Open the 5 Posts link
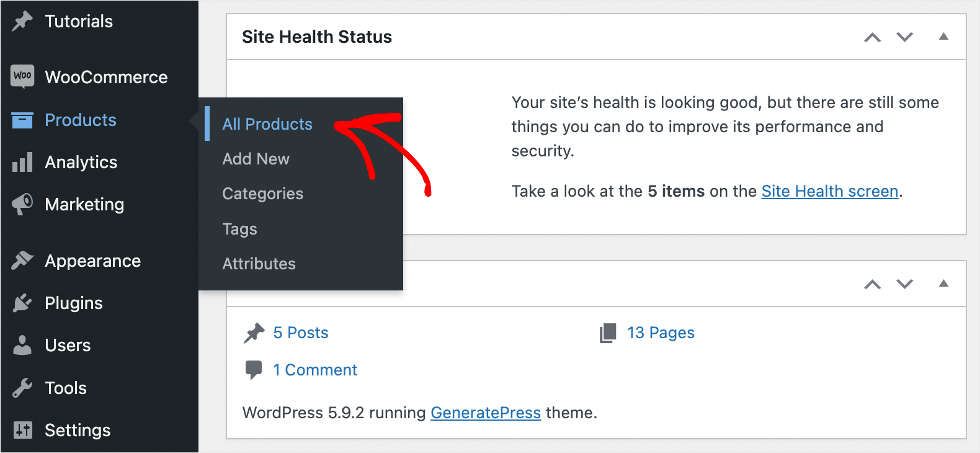980x453 pixels. click(301, 333)
